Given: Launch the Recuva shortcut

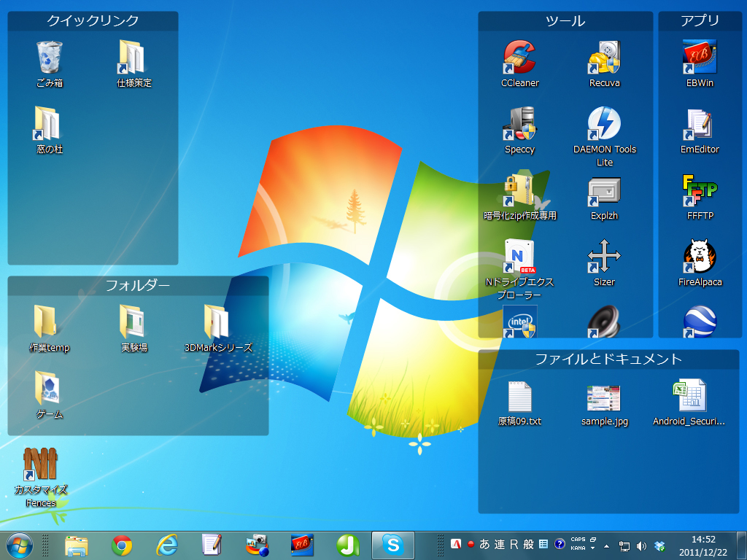Looking at the screenshot, I should point(604,63).
